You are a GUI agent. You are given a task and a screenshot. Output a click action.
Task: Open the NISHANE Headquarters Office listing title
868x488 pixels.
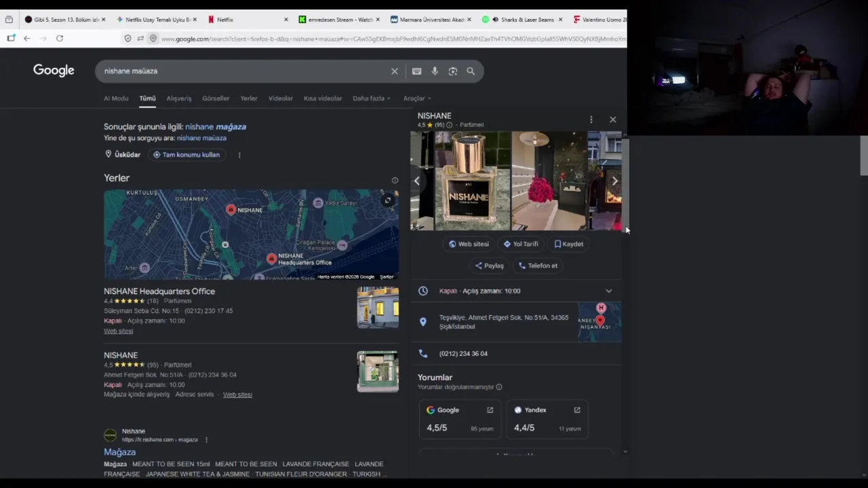click(159, 291)
